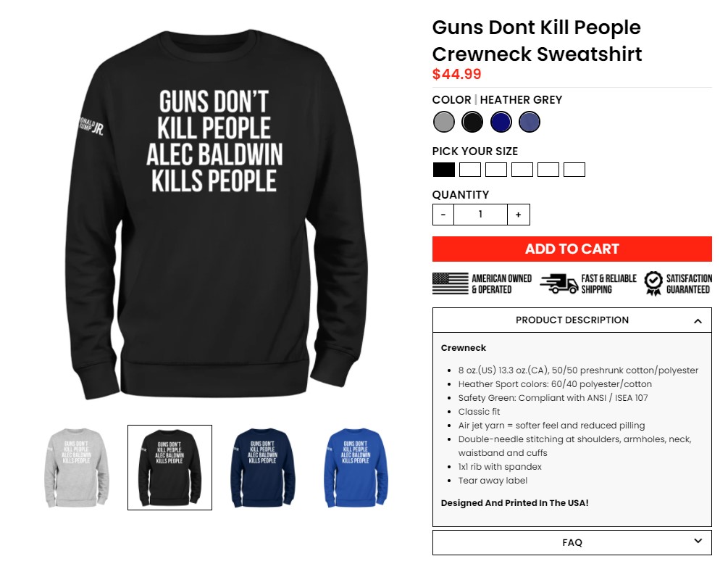728x564 pixels.
Task: View the navy sweatshirt thumbnail
Action: (x=263, y=468)
